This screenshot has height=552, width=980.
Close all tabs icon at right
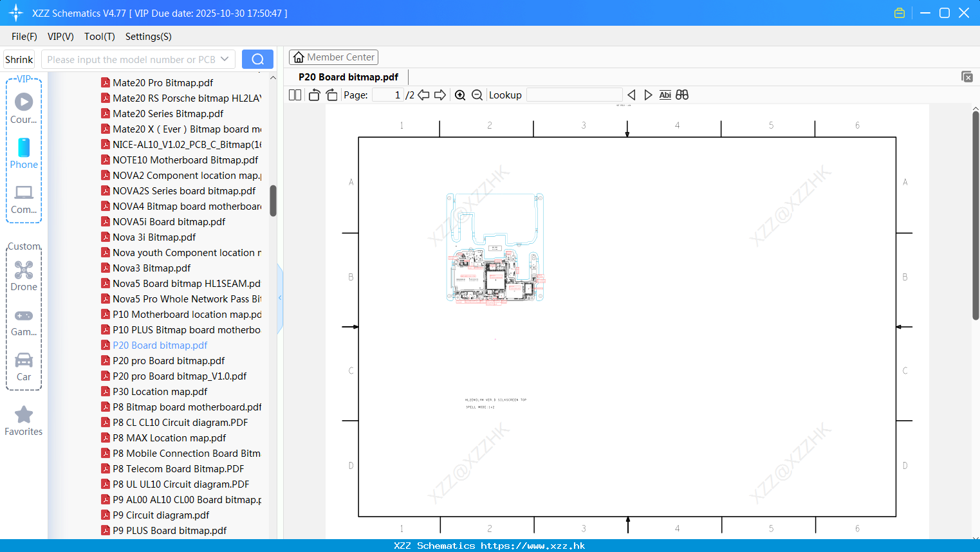click(967, 77)
